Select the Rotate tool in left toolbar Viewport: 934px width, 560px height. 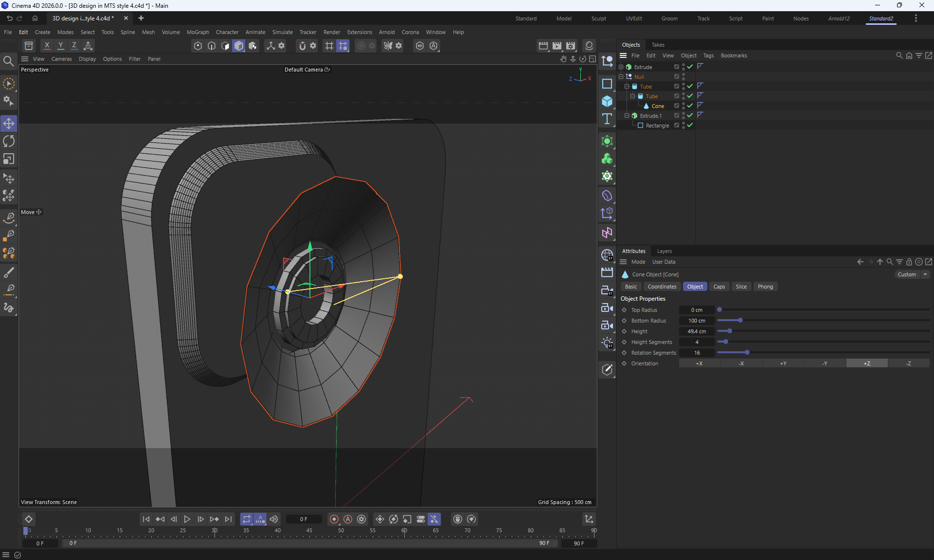[x=9, y=142]
